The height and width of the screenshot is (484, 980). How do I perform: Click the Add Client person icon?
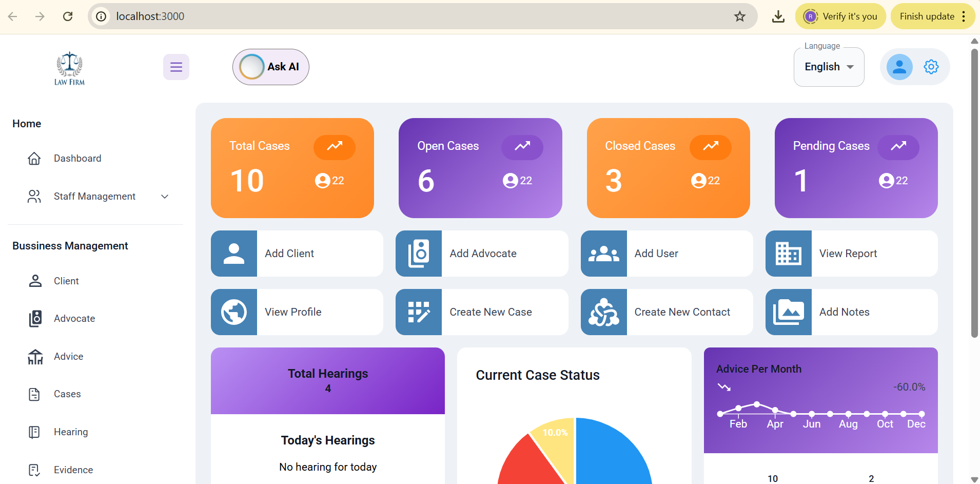(x=234, y=254)
